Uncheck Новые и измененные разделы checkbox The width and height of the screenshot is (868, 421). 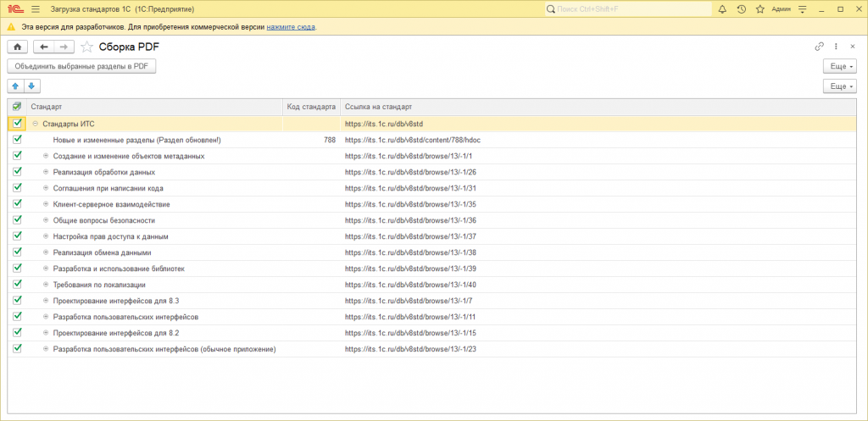point(17,140)
